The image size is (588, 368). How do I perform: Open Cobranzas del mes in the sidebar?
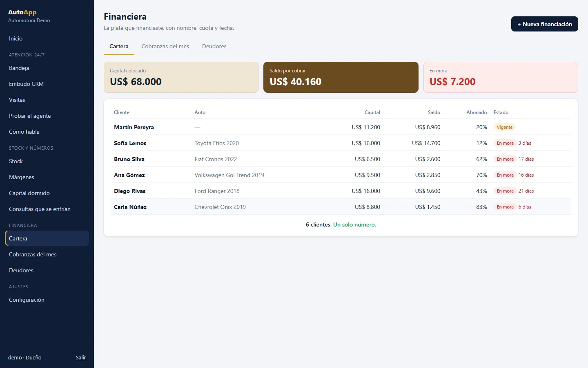47,254
